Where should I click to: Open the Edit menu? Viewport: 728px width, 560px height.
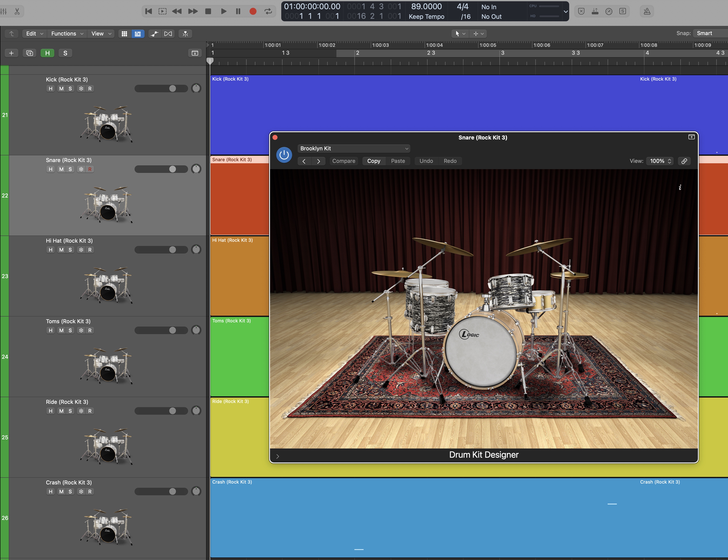point(34,34)
